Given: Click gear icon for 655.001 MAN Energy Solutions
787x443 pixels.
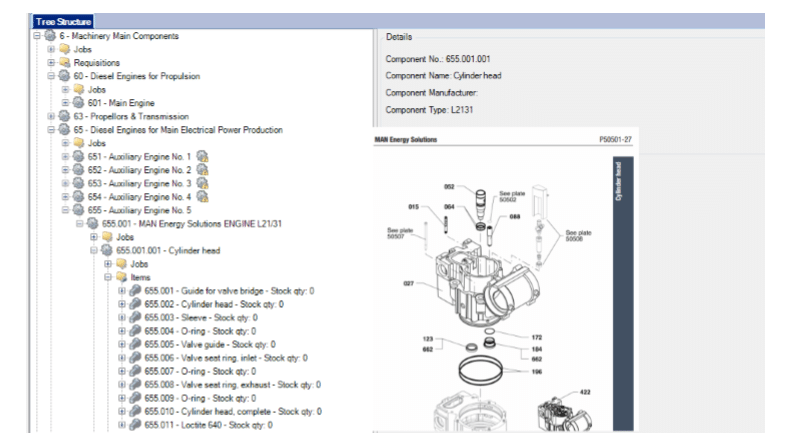Looking at the screenshot, I should (93, 223).
